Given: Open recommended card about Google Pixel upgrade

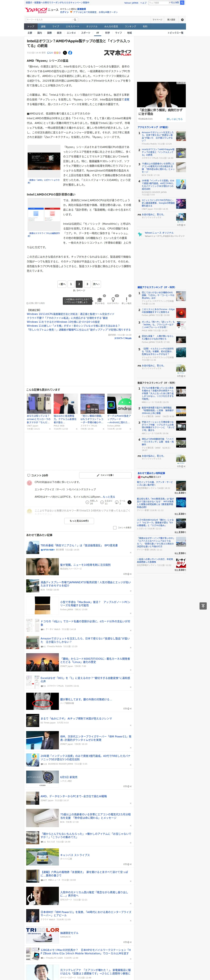Looking at the screenshot, I should pyautogui.click(x=119, y=412).
